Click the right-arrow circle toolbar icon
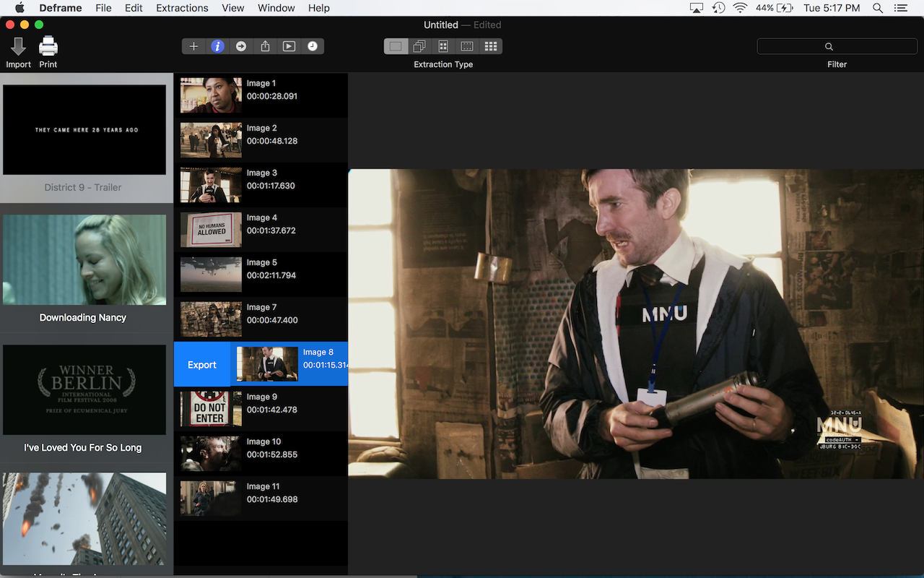This screenshot has width=924, height=578. [241, 46]
